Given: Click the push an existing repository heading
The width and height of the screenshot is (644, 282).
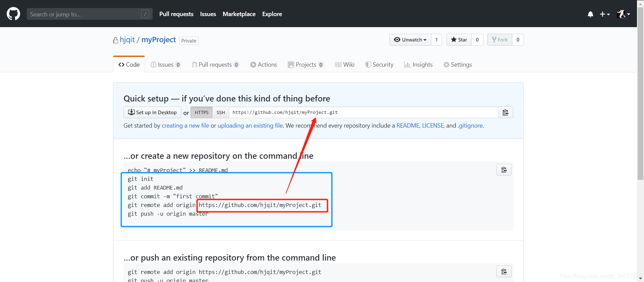Looking at the screenshot, I should (230, 258).
